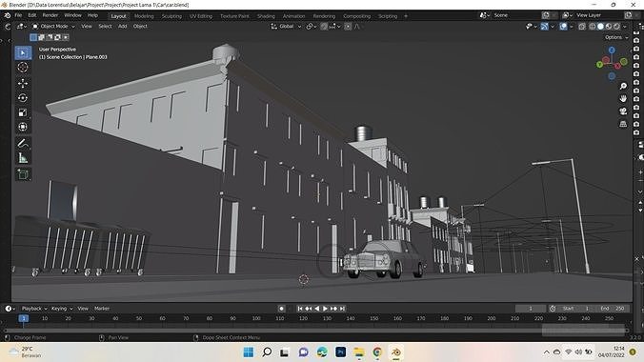The image size is (644, 362).
Task: Jump to the timeline end frame
Action: [343, 309]
